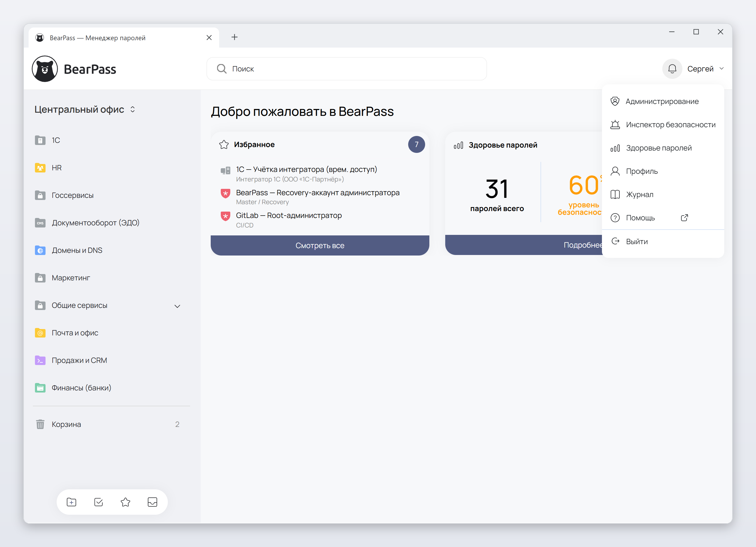Open Администрирование from the user menu

663,101
